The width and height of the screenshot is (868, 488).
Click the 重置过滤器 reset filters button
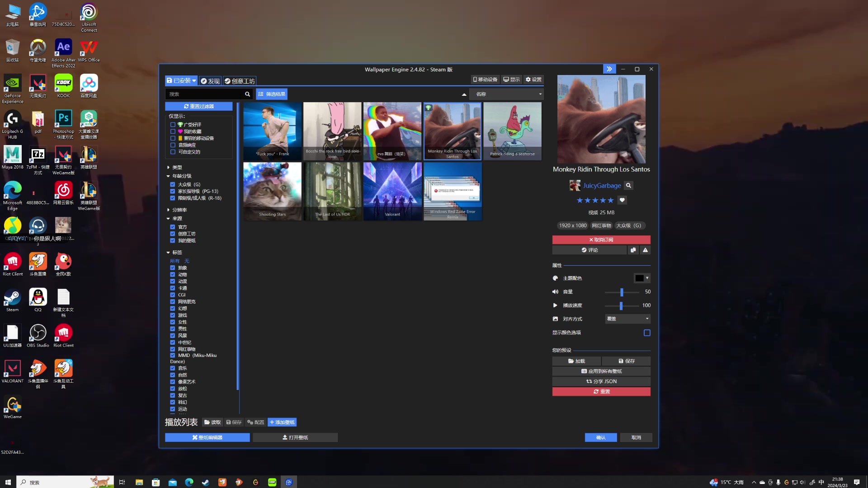point(199,106)
